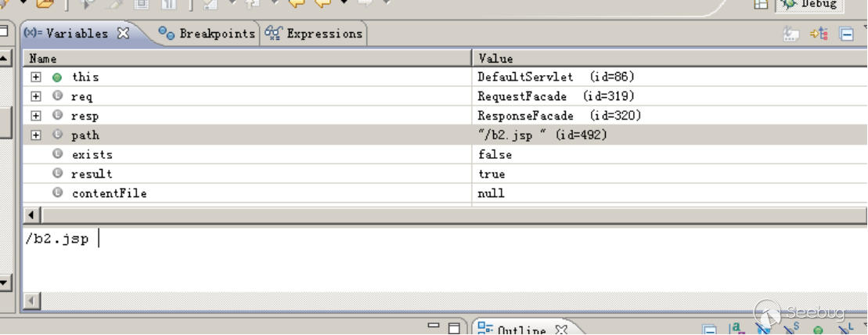This screenshot has height=335, width=868.
Task: Click the value 'RequestFacade (id=319)'
Action: click(556, 96)
